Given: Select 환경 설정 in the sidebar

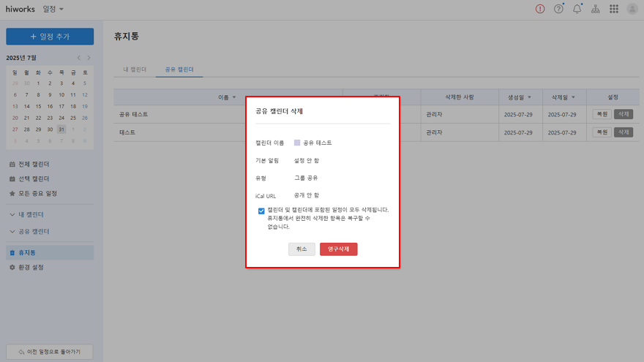Looking at the screenshot, I should (x=30, y=268).
